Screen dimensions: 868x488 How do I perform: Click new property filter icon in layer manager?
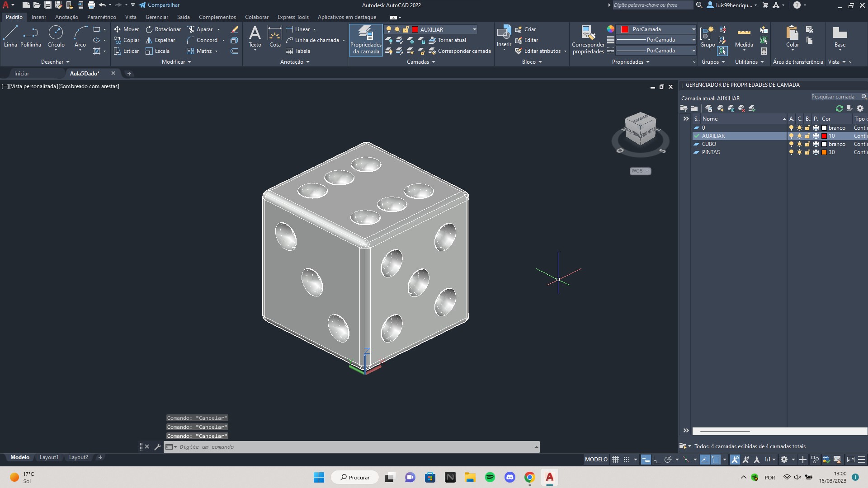[684, 108]
